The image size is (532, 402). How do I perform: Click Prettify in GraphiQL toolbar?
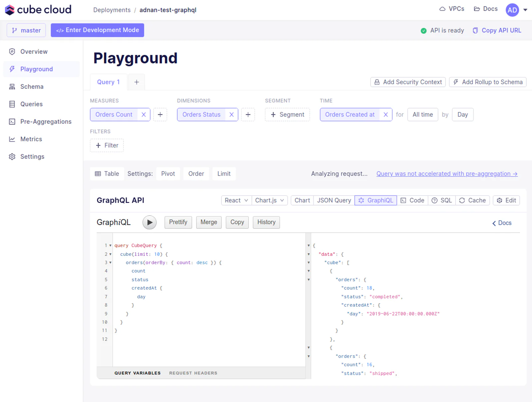tap(178, 222)
